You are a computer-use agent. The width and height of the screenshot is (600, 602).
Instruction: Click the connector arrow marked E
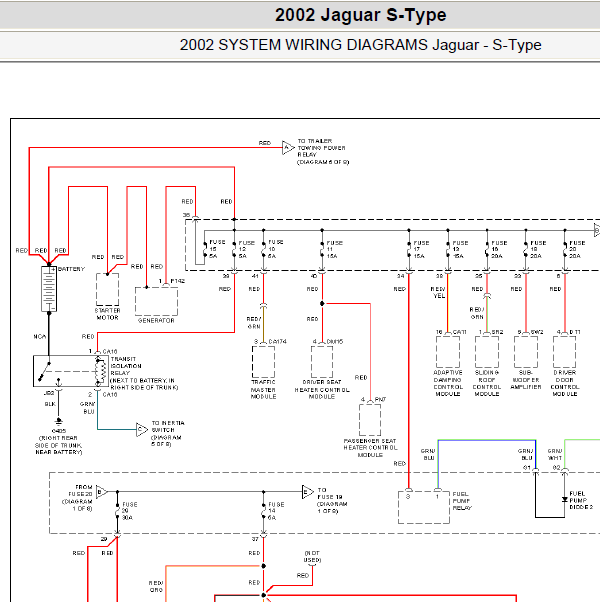pyautogui.click(x=307, y=491)
